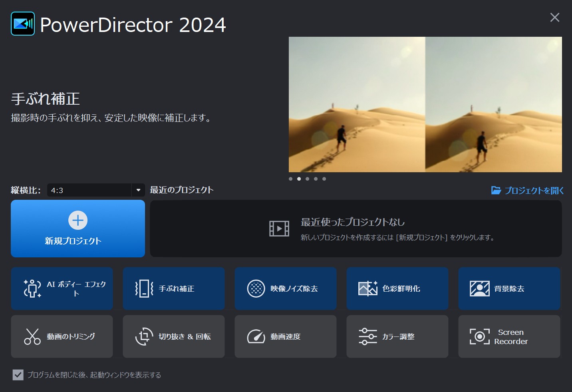Jump to the last carousel slide dot
This screenshot has width=572, height=392.
(x=324, y=179)
